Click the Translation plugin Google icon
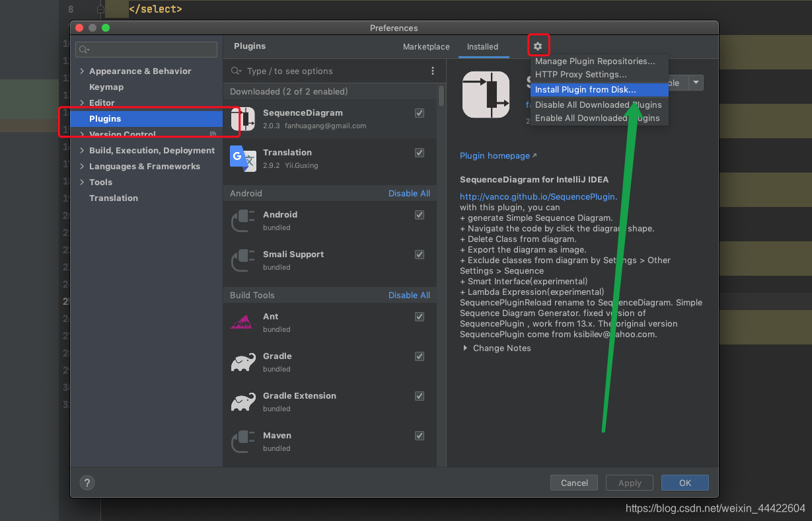 [x=243, y=159]
